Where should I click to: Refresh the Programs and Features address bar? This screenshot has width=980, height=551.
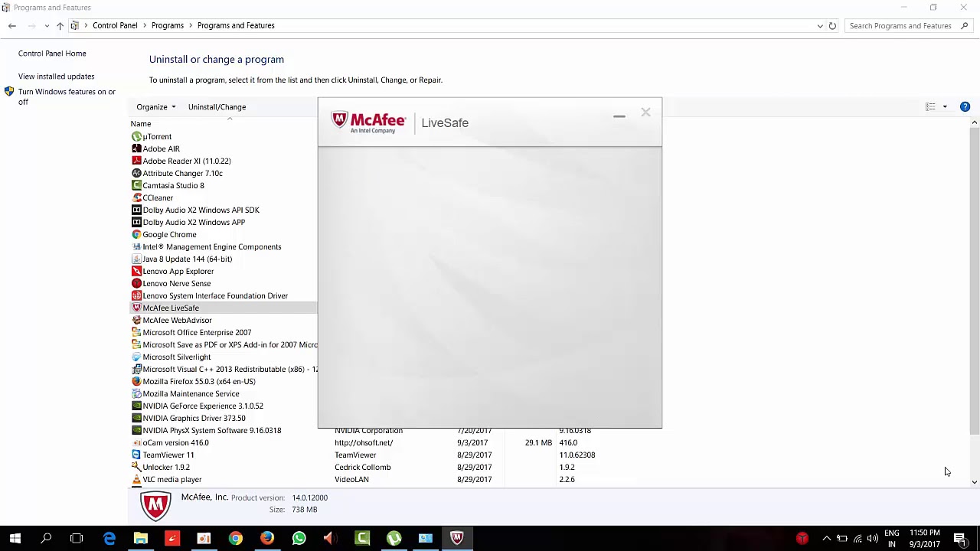pos(832,25)
